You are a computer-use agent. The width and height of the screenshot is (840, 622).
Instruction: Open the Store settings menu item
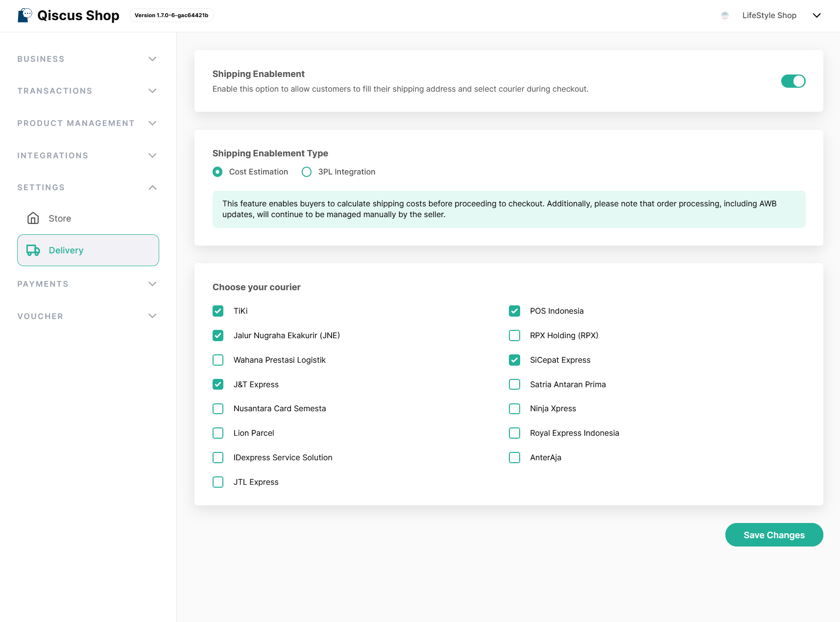[x=88, y=218]
